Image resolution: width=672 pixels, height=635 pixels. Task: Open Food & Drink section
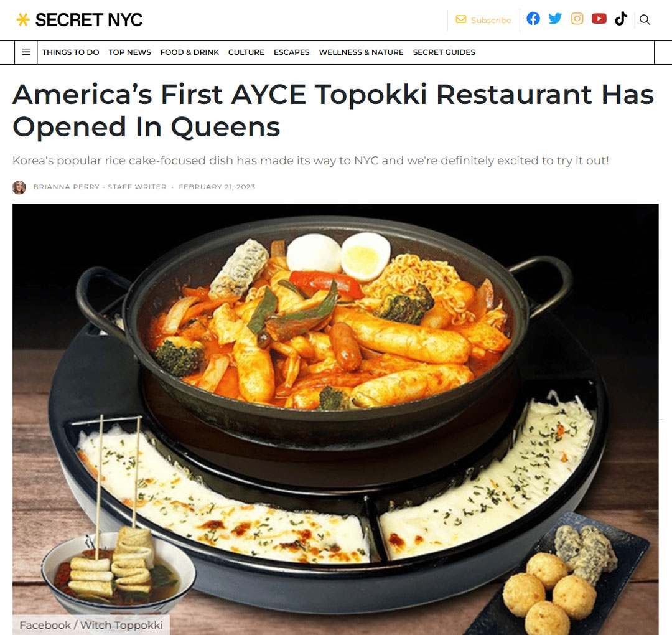pos(189,52)
